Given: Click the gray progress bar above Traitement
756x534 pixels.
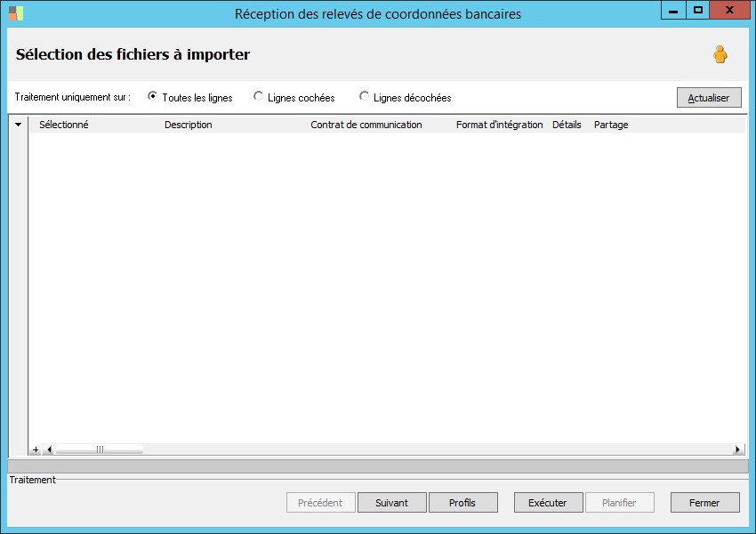Looking at the screenshot, I should [378, 466].
